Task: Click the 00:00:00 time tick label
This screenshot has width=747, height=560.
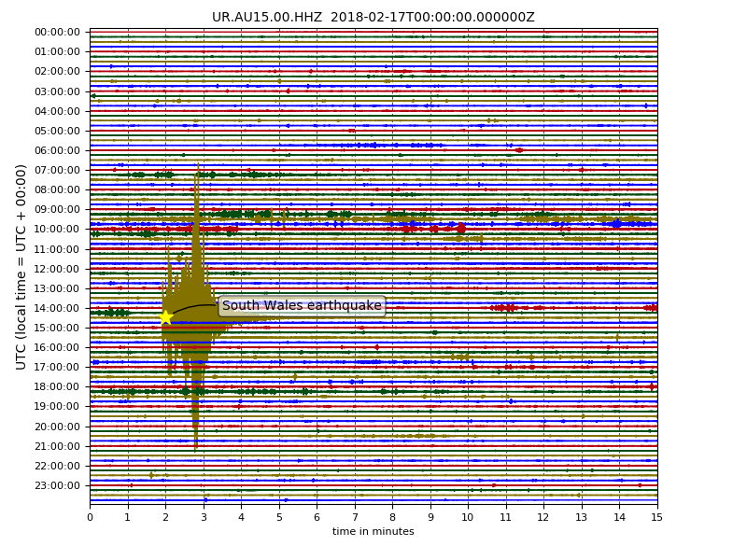Action: [x=57, y=32]
